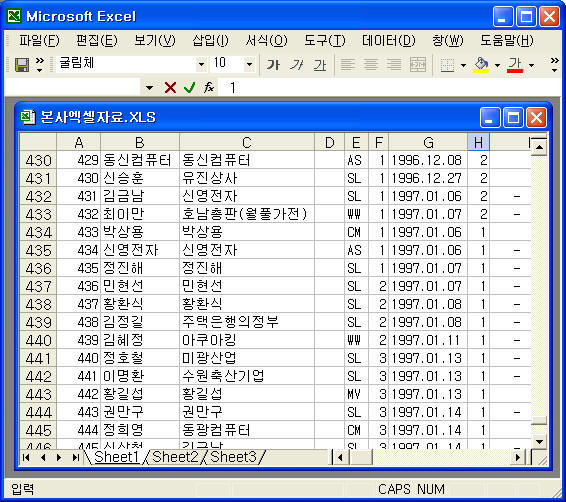Go to next sheet tab arrow
The width and height of the screenshot is (566, 502).
59,458
